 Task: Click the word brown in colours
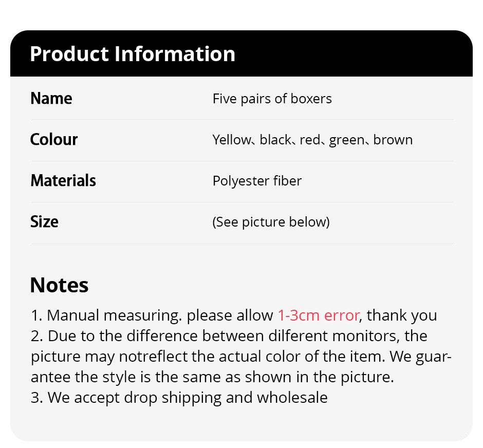393,140
